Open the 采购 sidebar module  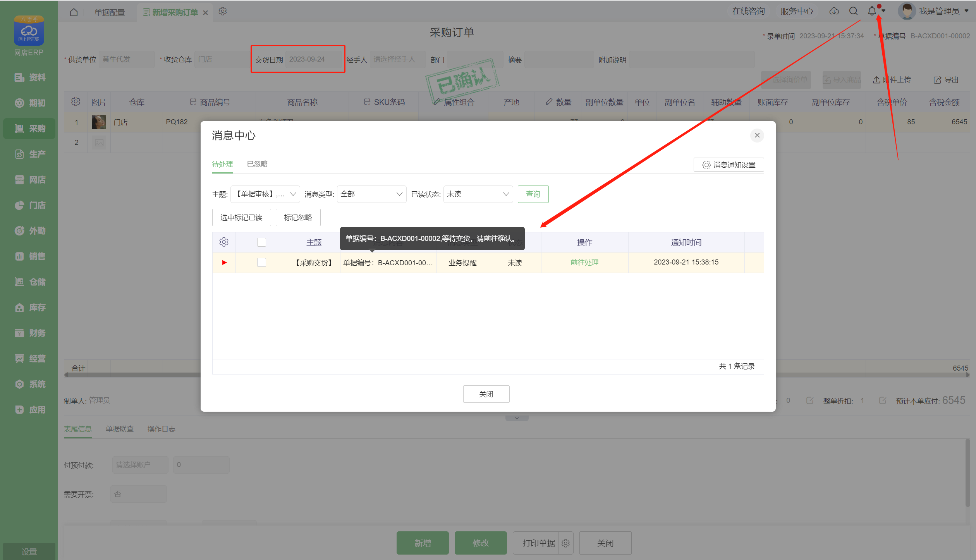[30, 129]
